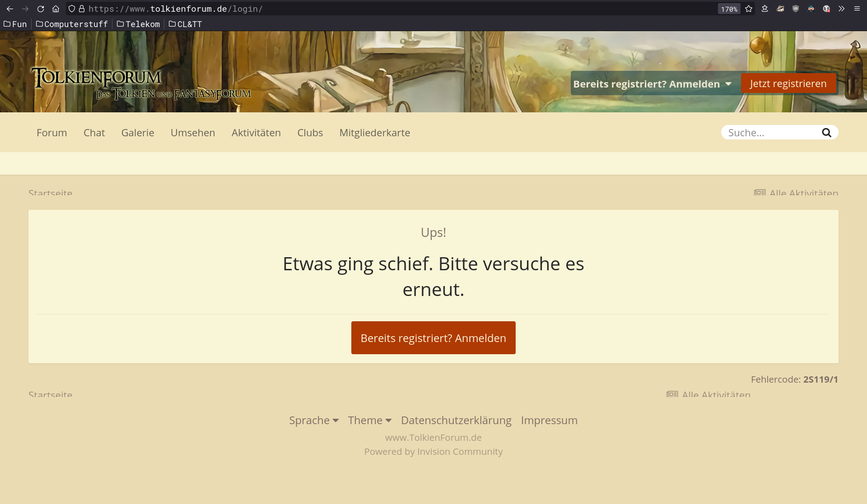Viewport: 867px width, 504px height.
Task: Click Powered by Invision Community link
Action: pyautogui.click(x=433, y=452)
